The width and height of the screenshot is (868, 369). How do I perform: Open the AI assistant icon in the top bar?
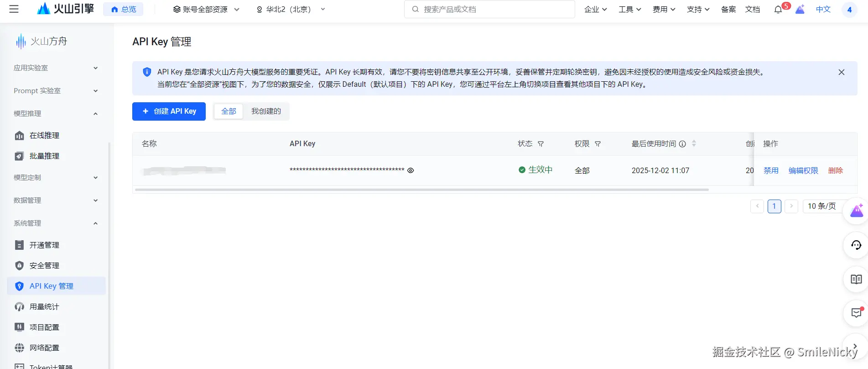800,9
